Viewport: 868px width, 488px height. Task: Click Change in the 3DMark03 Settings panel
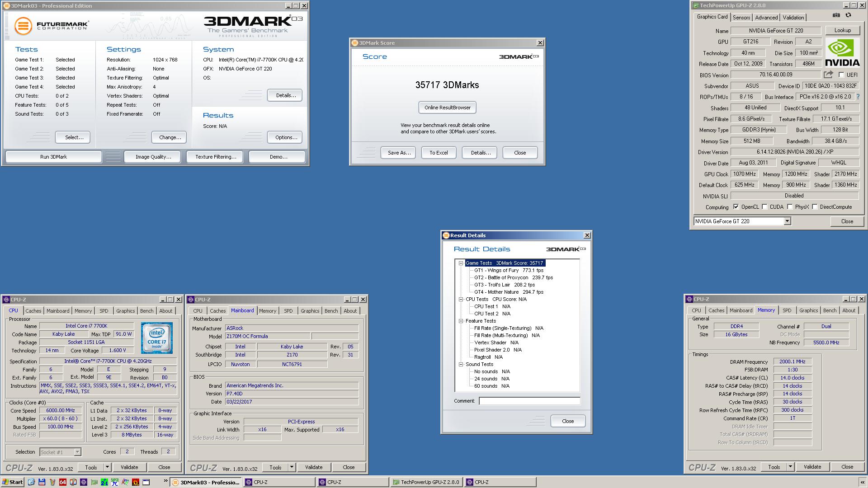coord(170,137)
